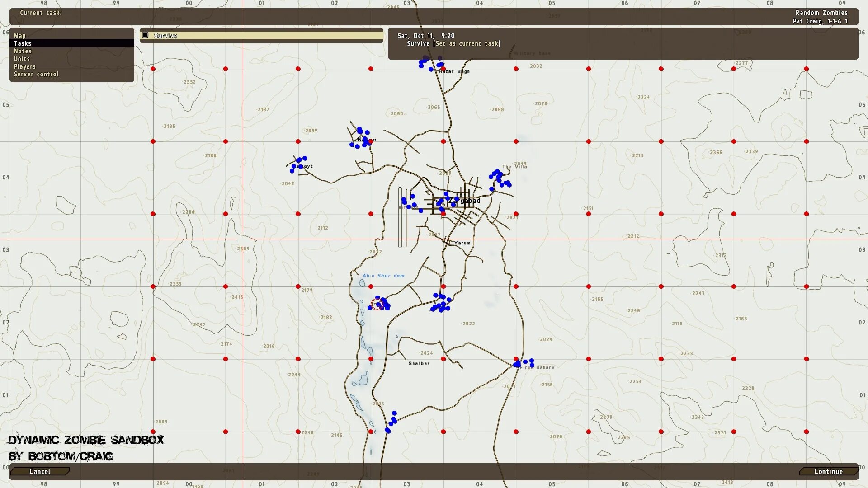Click the red circle player marker near the dam

point(377,304)
